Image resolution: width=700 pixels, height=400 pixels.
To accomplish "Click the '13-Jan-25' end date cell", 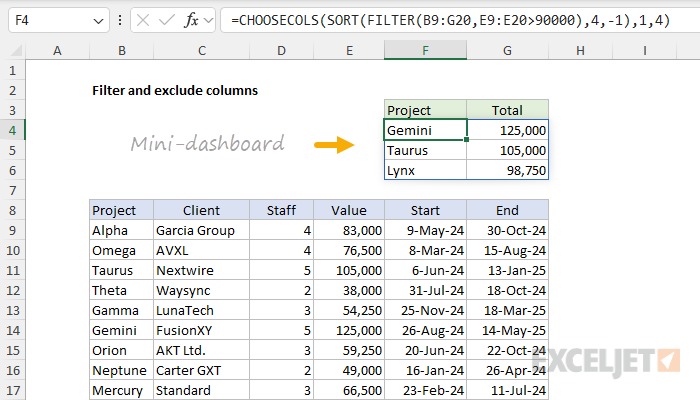I will point(508,271).
